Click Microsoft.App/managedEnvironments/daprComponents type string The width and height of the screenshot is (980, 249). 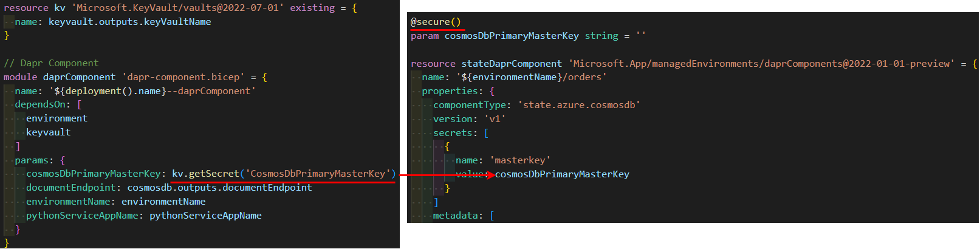click(x=761, y=64)
